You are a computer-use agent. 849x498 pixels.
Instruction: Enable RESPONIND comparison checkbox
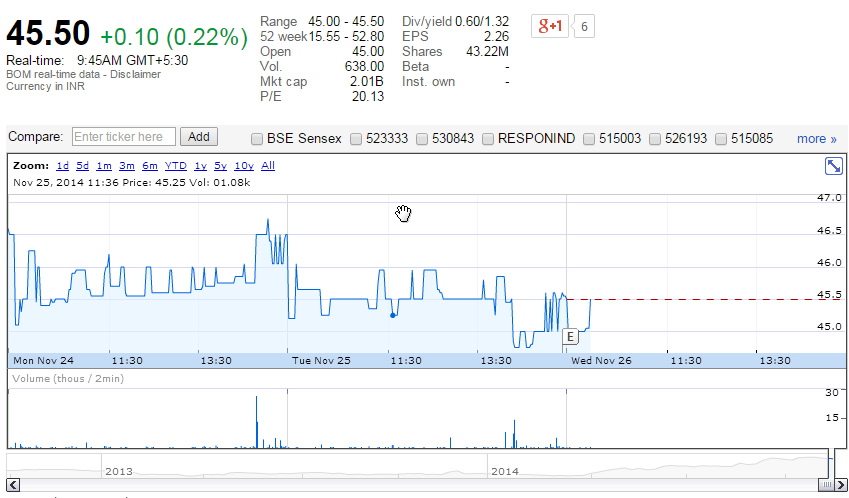(488, 139)
